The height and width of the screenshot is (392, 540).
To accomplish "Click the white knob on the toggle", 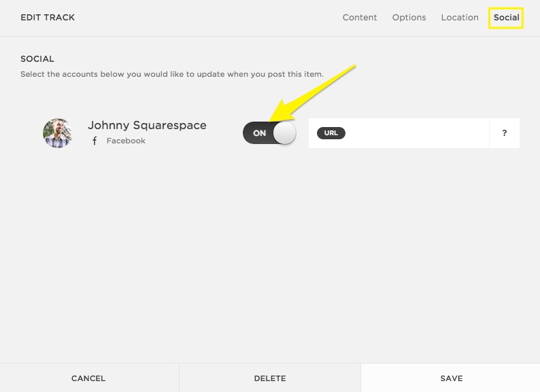I will pos(284,133).
